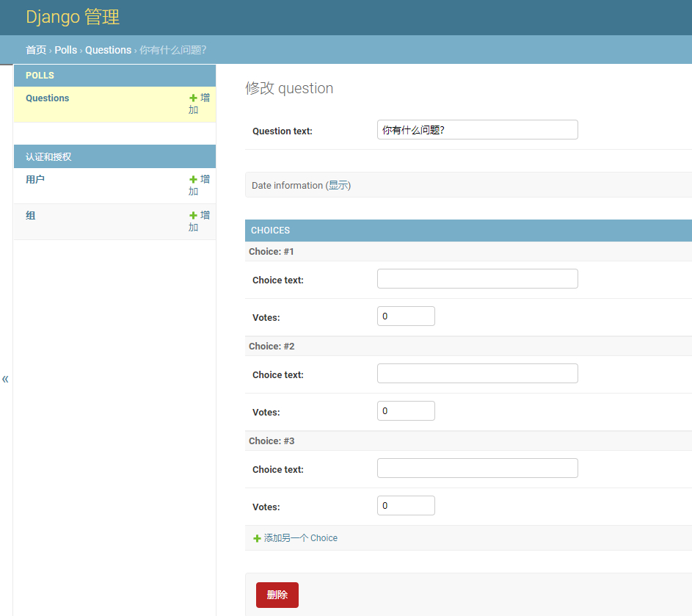Collapse the sidebar using the « arrow
Viewport: 692px width, 616px height.
[x=5, y=379]
